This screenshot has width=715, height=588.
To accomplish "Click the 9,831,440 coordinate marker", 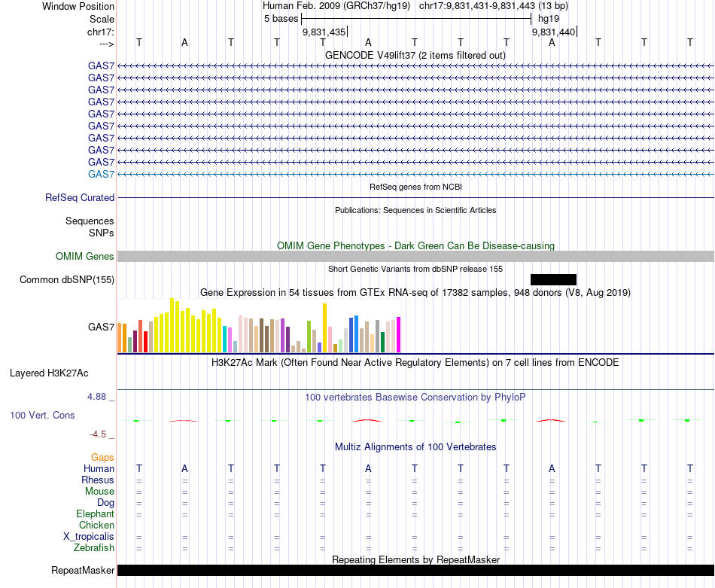I will point(554,32).
